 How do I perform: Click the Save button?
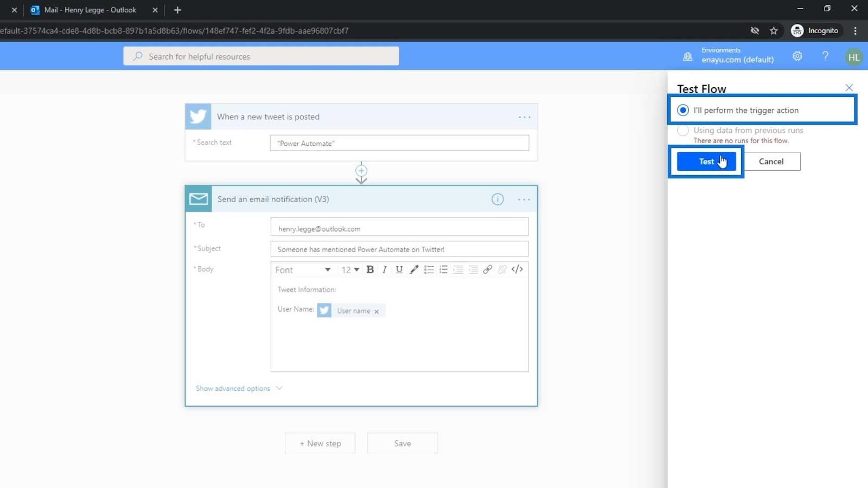tap(403, 443)
